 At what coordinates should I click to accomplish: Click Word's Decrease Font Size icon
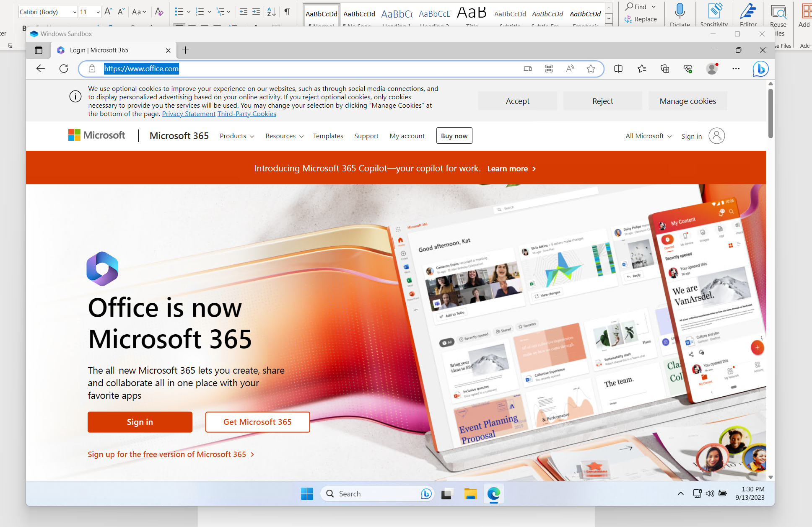(121, 12)
